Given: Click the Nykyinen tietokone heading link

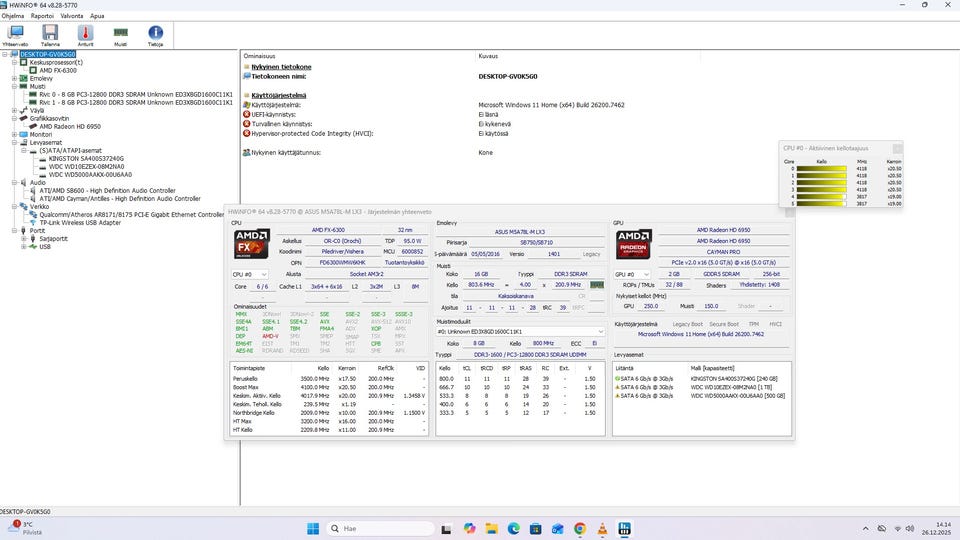Looking at the screenshot, I should click(x=281, y=66).
